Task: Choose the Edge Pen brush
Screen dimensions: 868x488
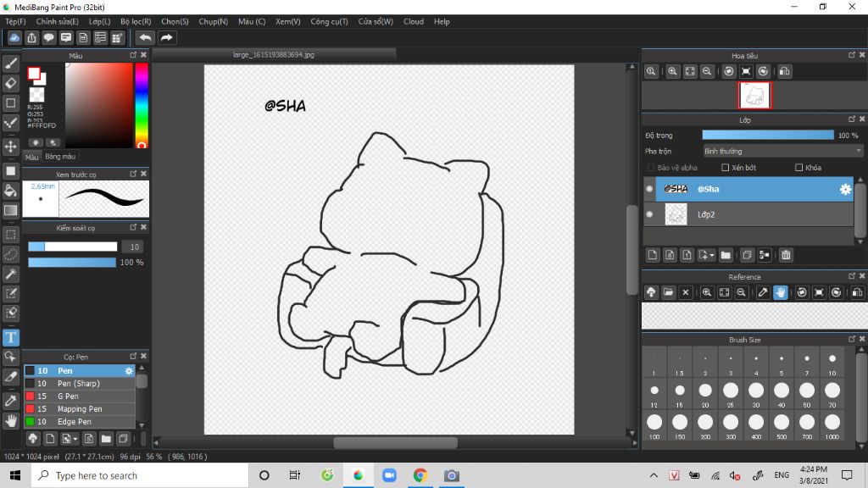Action: [79, 422]
